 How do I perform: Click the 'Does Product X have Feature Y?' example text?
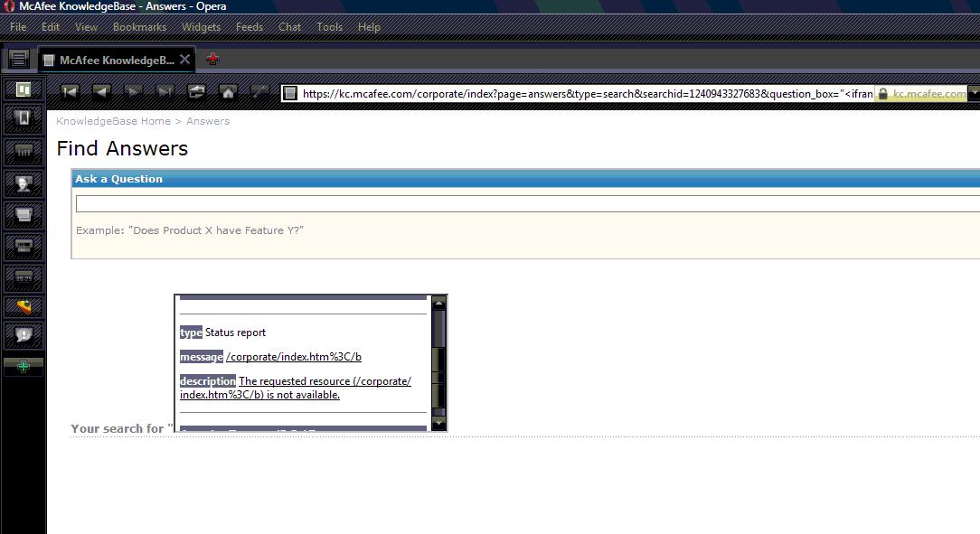(x=216, y=230)
